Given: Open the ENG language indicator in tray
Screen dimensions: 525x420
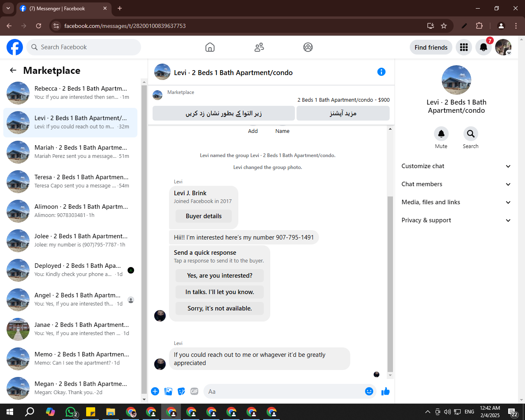Looking at the screenshot, I should (470, 412).
